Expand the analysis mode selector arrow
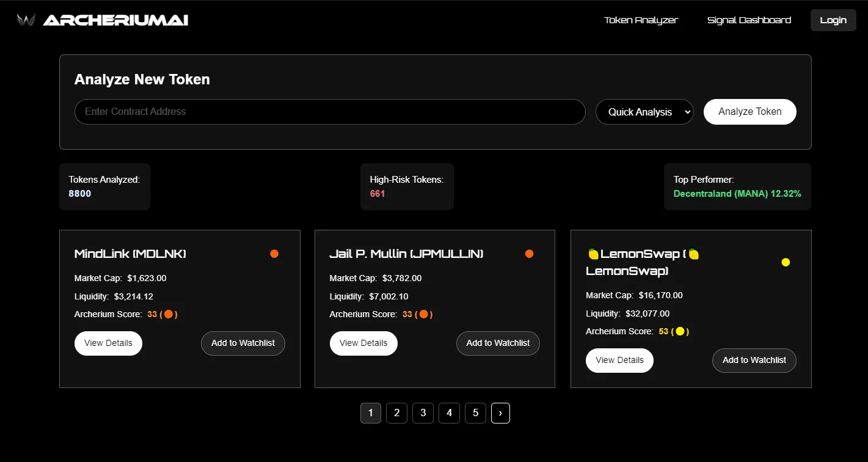The image size is (868, 462). pos(687,112)
